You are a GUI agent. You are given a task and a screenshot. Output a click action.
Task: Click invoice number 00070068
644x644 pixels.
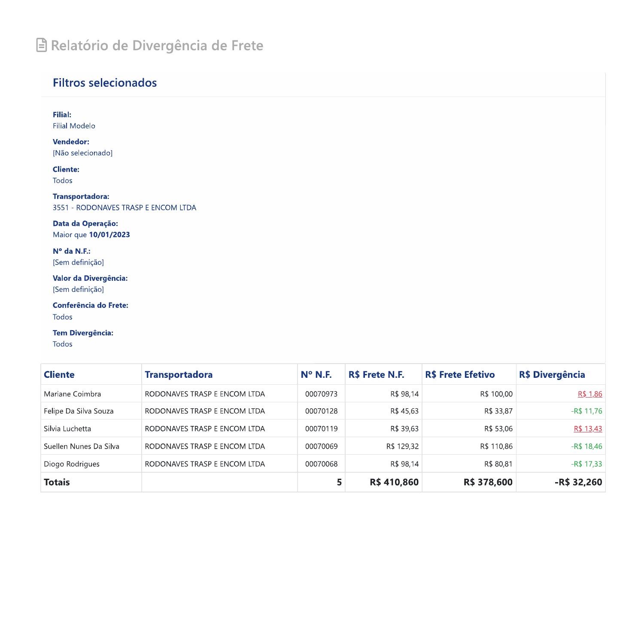321,464
